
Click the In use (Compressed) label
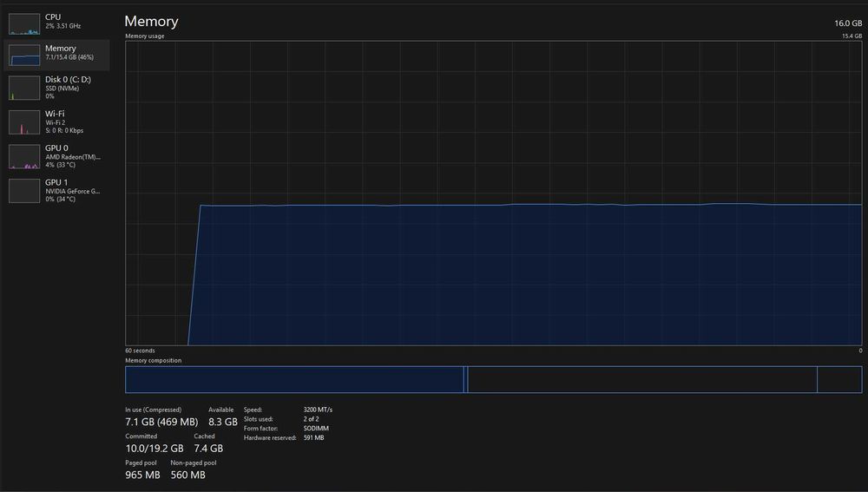tap(154, 410)
